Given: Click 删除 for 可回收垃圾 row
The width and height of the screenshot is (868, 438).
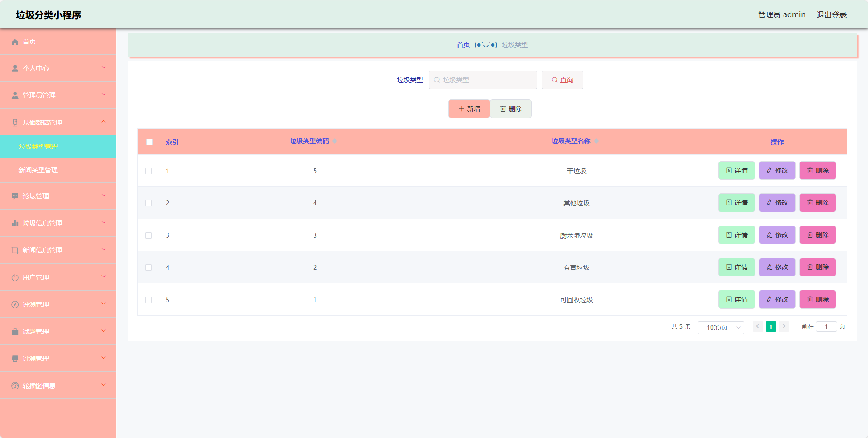Looking at the screenshot, I should (818, 299).
